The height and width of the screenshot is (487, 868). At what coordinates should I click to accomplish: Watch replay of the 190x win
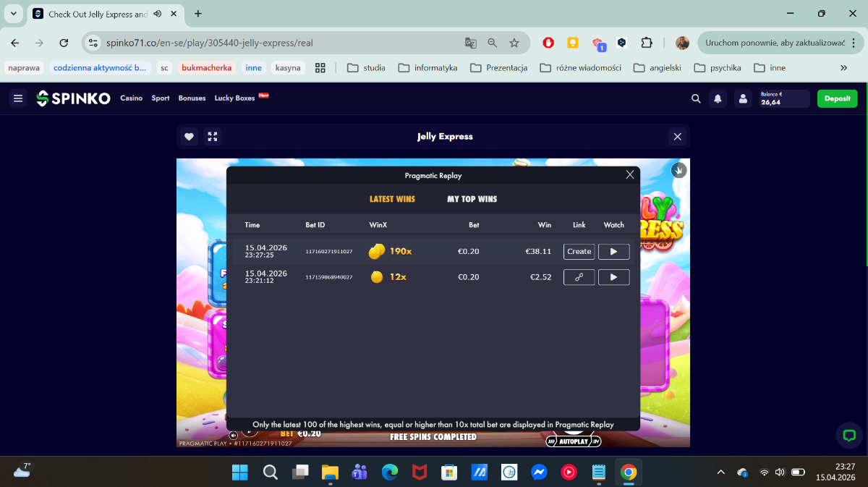point(613,252)
